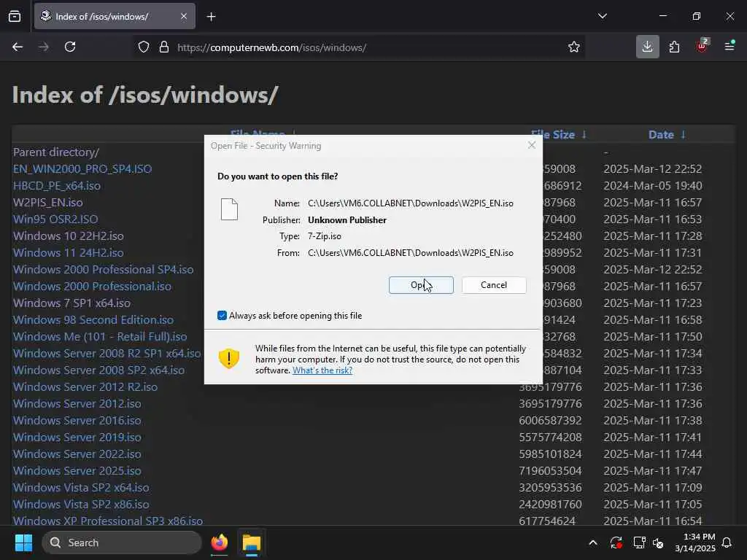This screenshot has width=747, height=560.
Task: Go back using the browser back arrow
Action: point(18,47)
